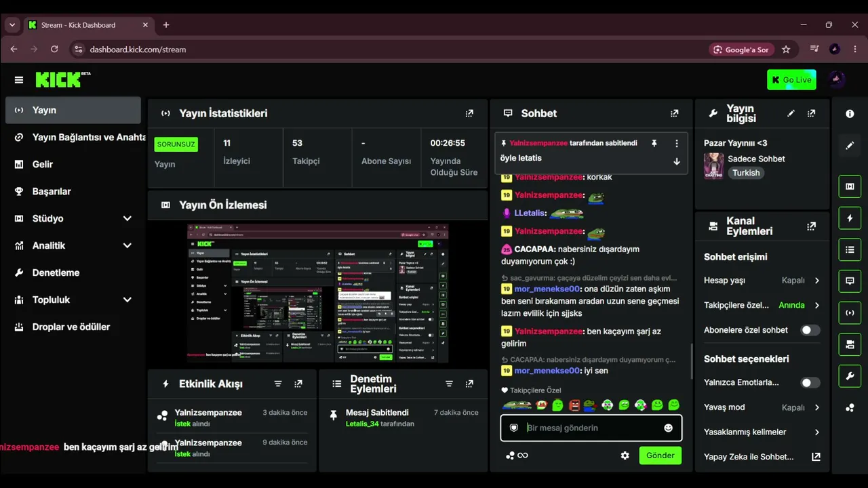
Task: Click the 00:26:55 stream duration value
Action: click(448, 143)
